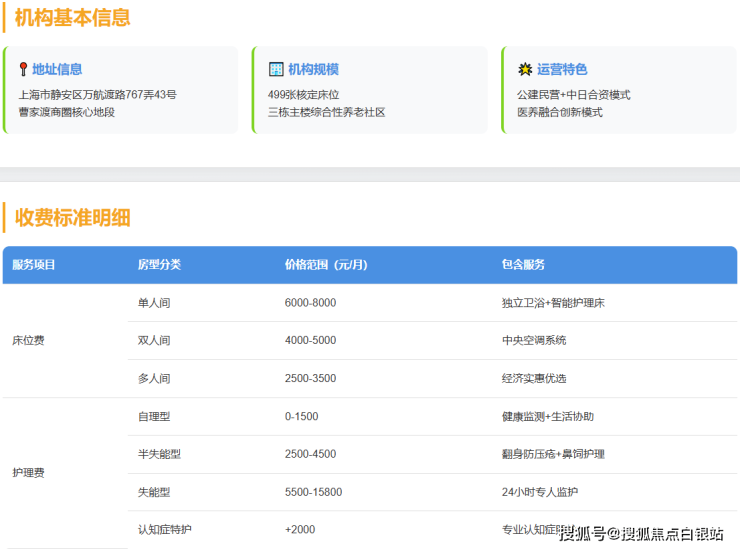740x550 pixels.
Task: Select the 地址信息 card heading
Action: (x=57, y=69)
